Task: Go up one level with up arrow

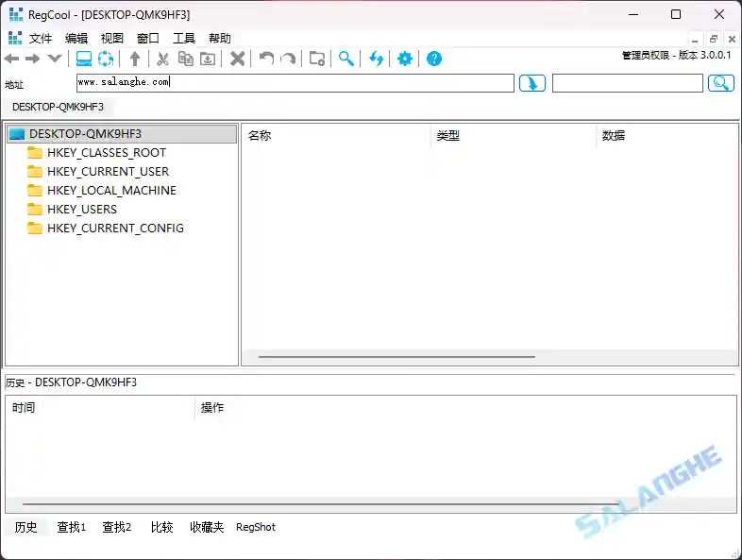Action: pyautogui.click(x=135, y=59)
